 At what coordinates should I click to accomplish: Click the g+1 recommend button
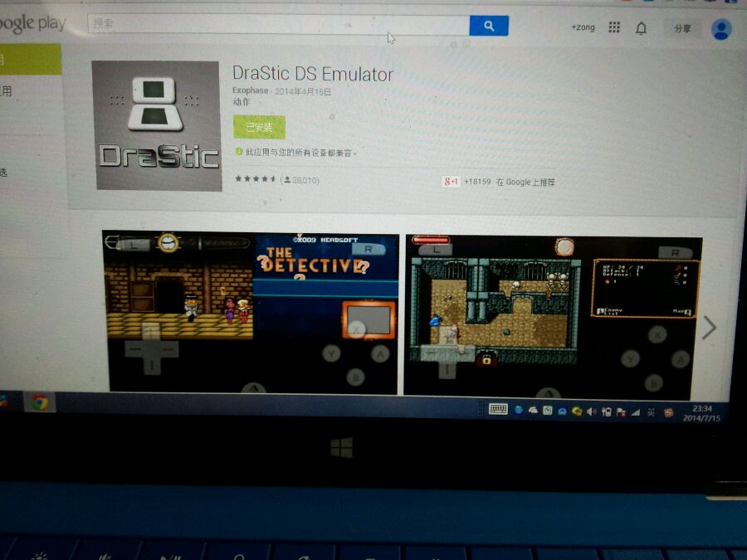click(x=450, y=182)
